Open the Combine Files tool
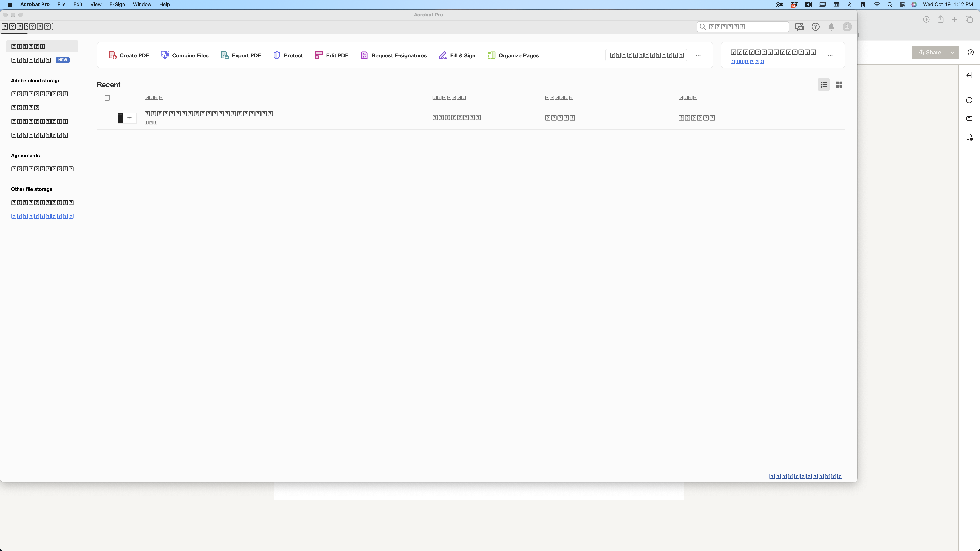This screenshot has width=980, height=551. pyautogui.click(x=185, y=55)
